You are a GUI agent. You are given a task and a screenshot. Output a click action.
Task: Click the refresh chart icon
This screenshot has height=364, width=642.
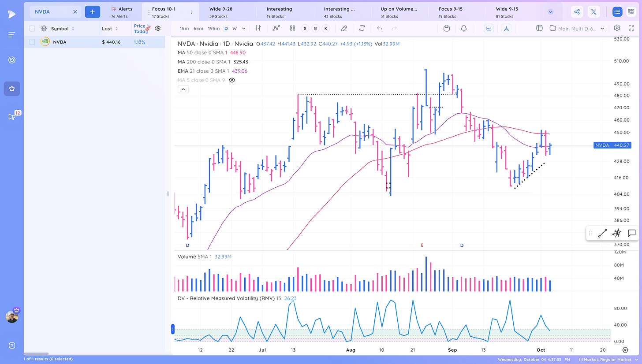point(362,28)
